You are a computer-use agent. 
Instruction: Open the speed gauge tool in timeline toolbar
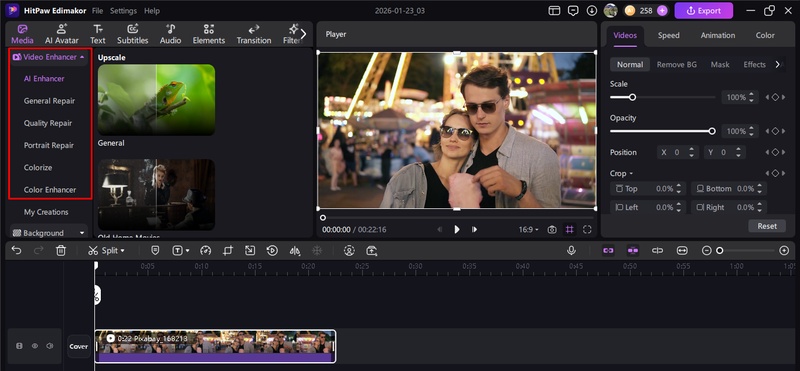coord(206,251)
